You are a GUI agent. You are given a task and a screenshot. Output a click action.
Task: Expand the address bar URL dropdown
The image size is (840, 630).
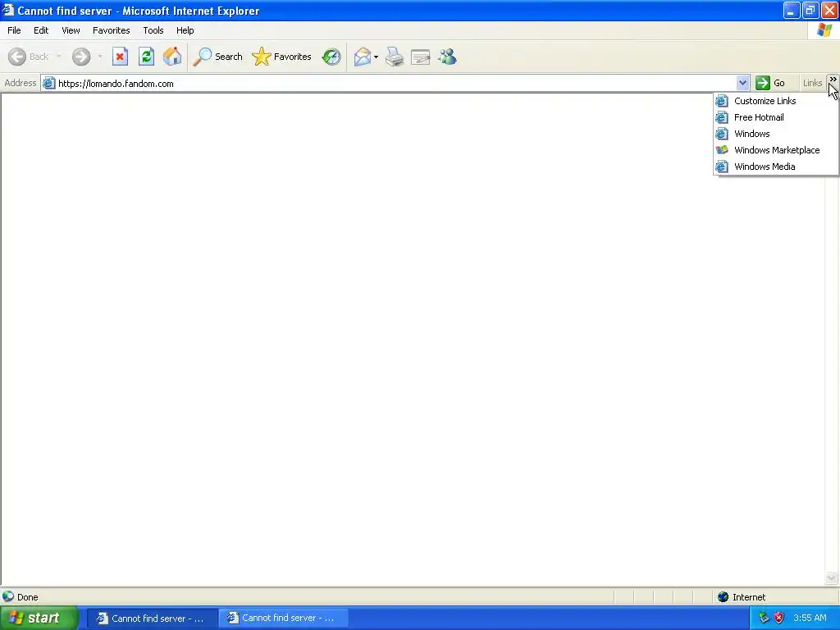click(742, 83)
